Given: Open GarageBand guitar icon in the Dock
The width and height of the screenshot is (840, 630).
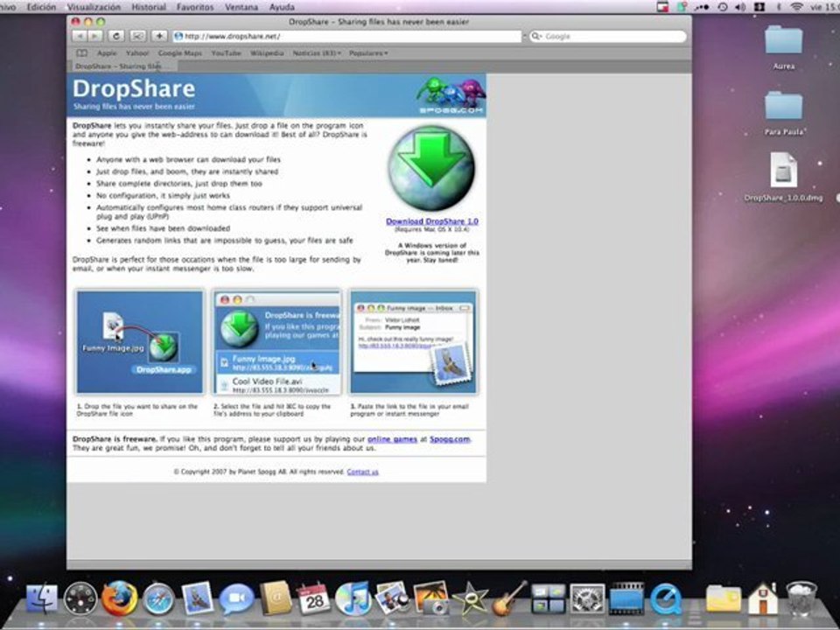Looking at the screenshot, I should [509, 598].
